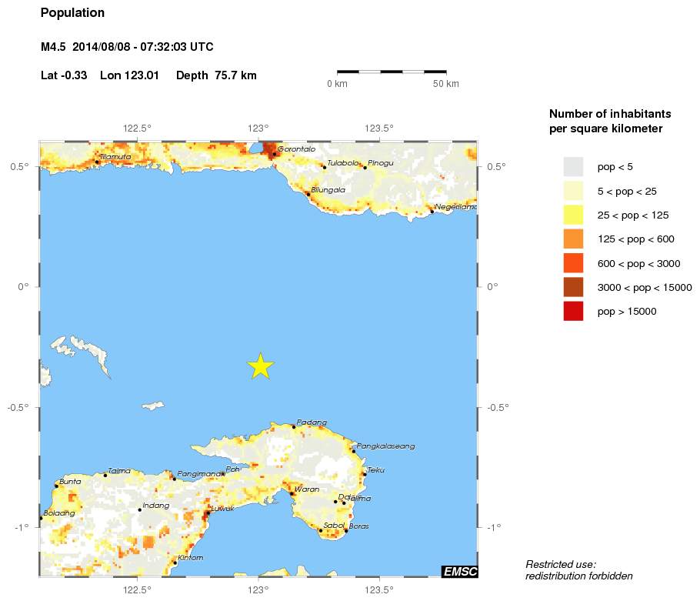Screen dimensions: 700x601
Task: Select the '25 < pop < 125' yellow swatch
Action: coord(573,215)
